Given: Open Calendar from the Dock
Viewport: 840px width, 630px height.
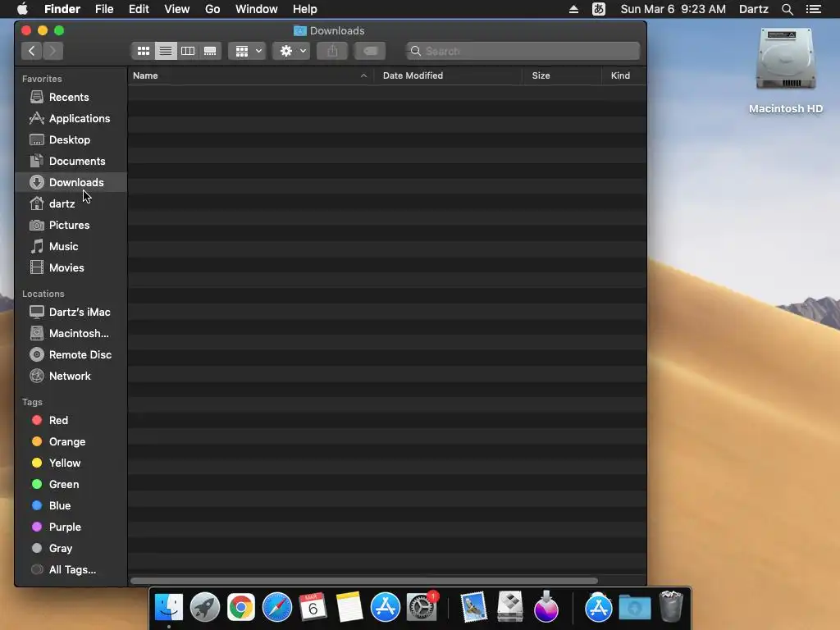Looking at the screenshot, I should coord(313,608).
